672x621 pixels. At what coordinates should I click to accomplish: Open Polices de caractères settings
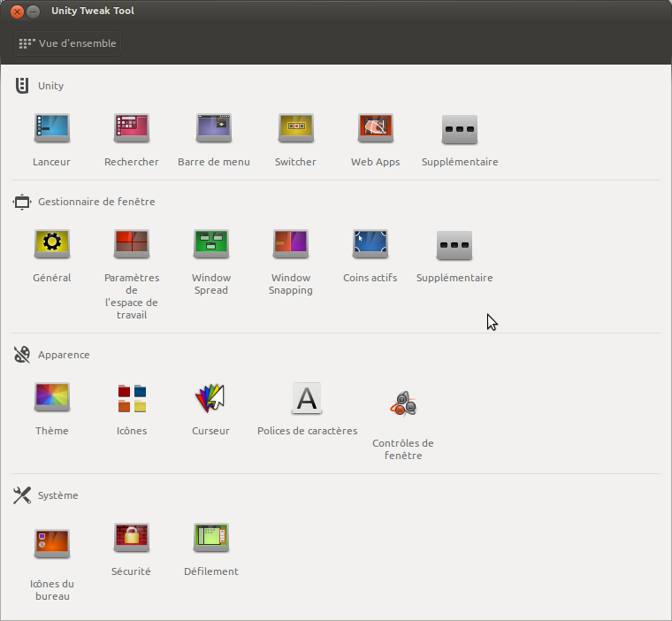tap(307, 399)
